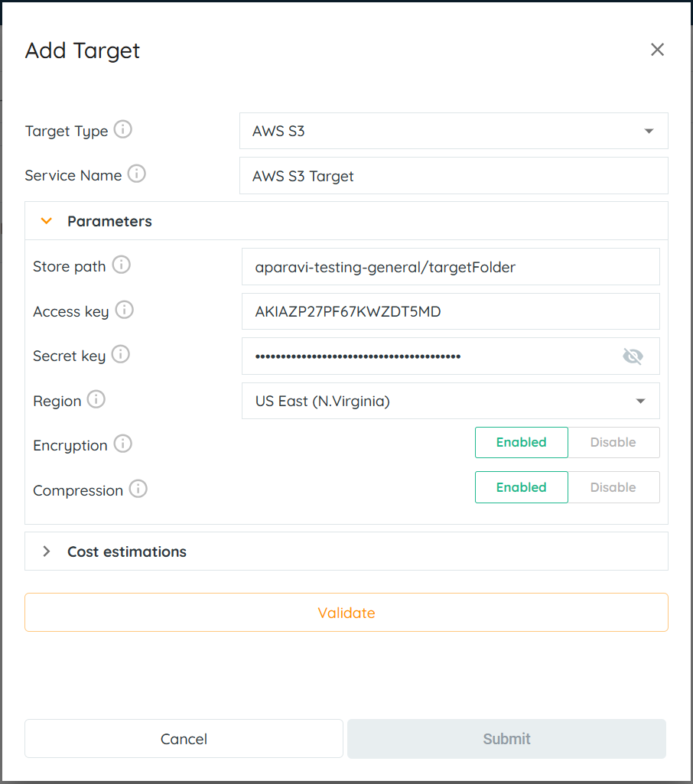Click the Store path info icon
Viewport: 693px width, 784px height.
(x=121, y=265)
